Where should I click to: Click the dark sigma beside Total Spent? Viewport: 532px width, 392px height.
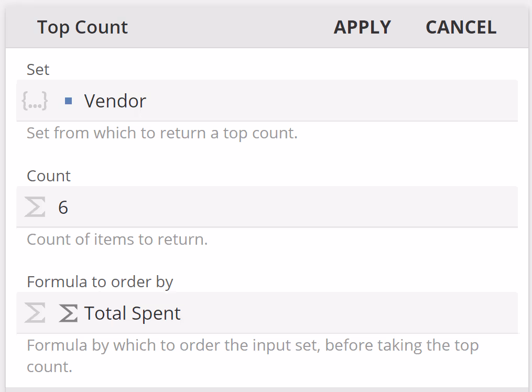click(68, 313)
